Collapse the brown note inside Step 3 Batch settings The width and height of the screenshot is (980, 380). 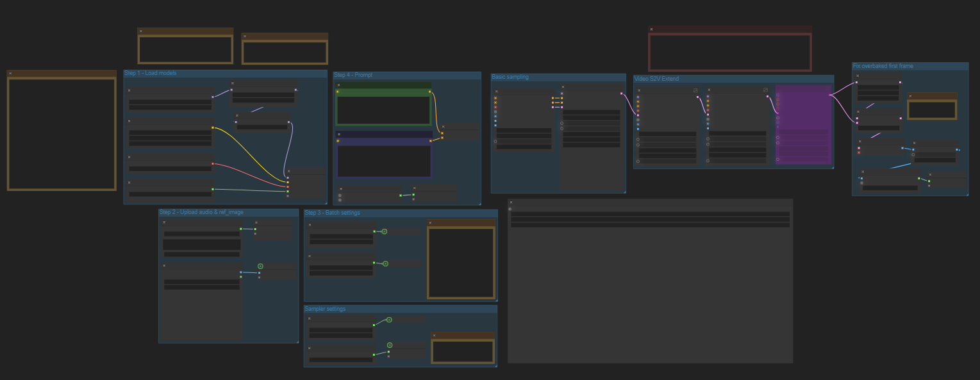pyautogui.click(x=431, y=223)
